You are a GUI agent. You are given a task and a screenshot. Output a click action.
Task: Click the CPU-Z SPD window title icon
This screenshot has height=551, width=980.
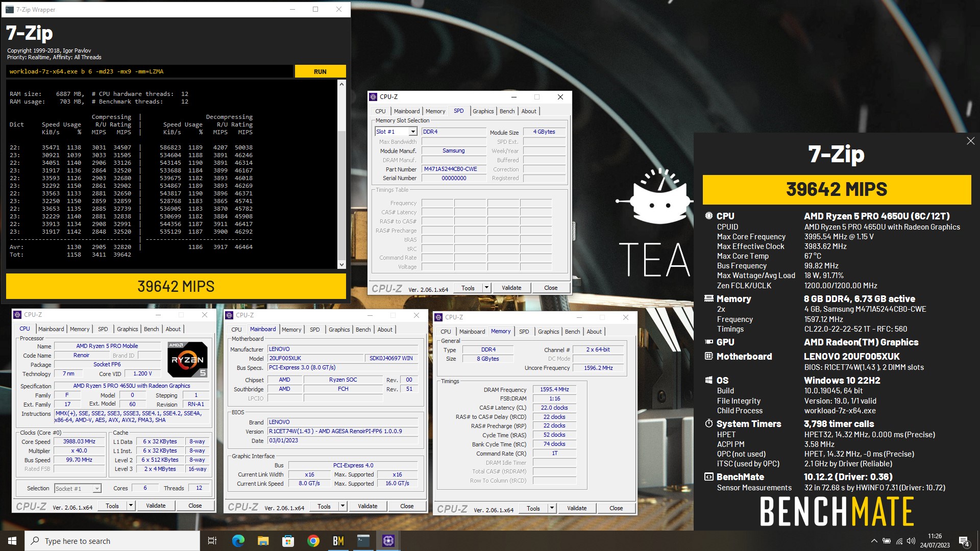click(x=374, y=97)
